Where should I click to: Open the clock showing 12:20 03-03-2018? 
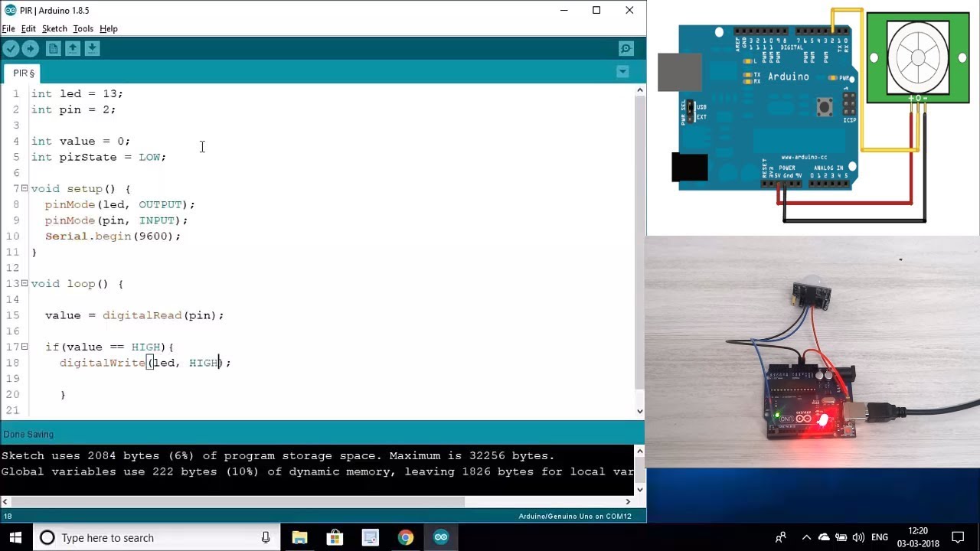click(x=917, y=537)
